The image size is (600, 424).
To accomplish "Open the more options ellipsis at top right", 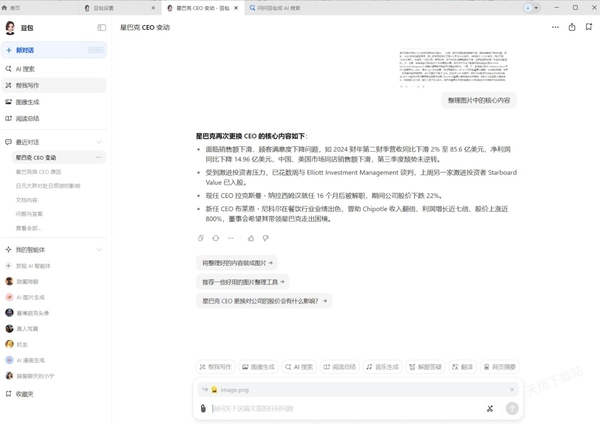I will click(555, 27).
